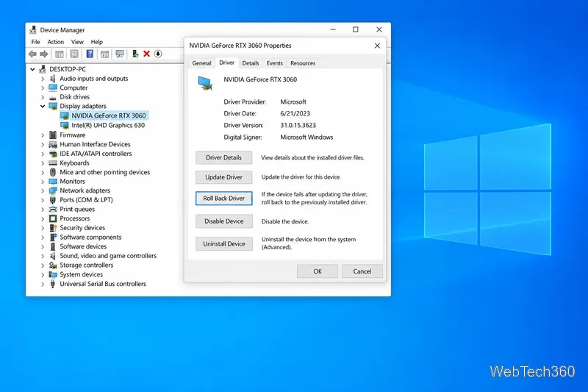Click the Storage controllers category icon

click(x=53, y=266)
